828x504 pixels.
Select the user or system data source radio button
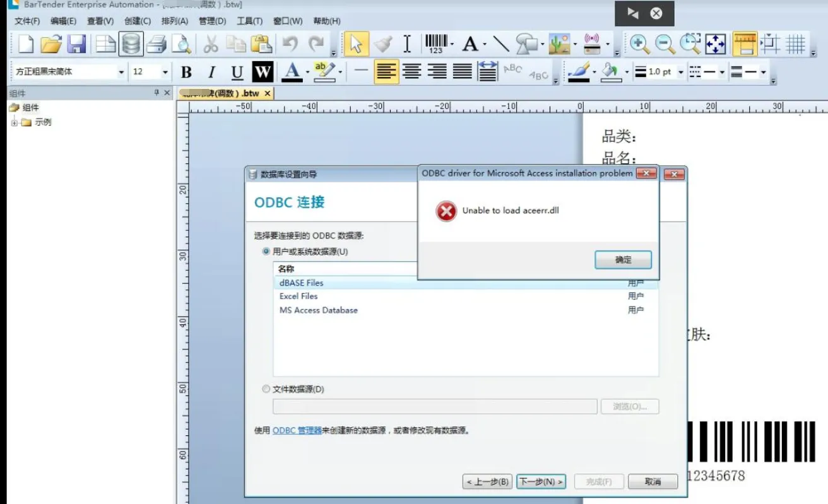click(x=266, y=252)
